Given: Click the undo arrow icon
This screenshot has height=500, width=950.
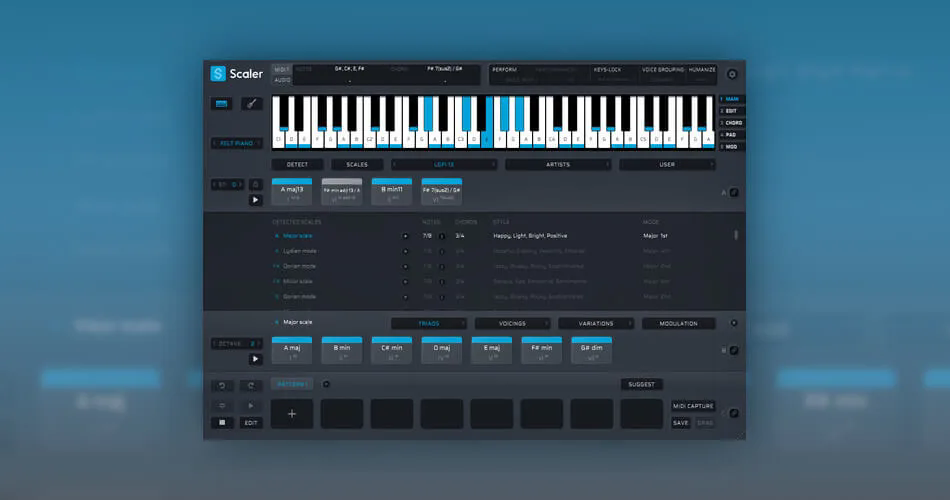Looking at the screenshot, I should point(222,385).
